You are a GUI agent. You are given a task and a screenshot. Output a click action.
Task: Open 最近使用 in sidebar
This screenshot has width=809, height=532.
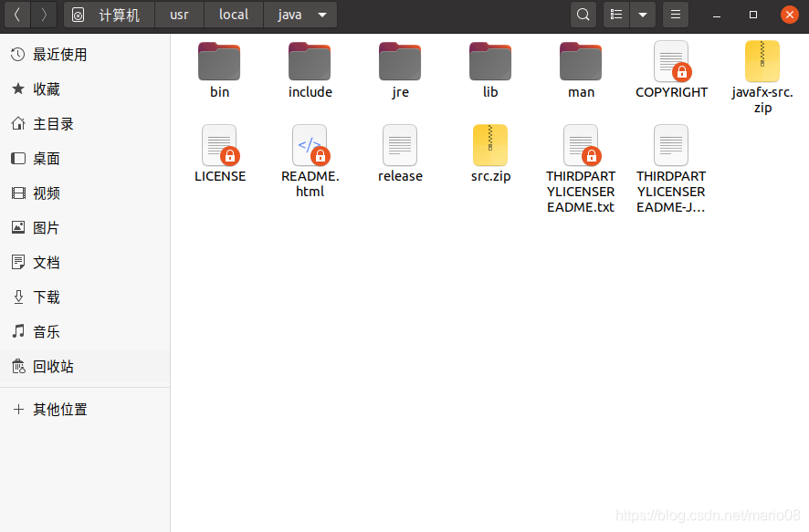[x=85, y=54]
